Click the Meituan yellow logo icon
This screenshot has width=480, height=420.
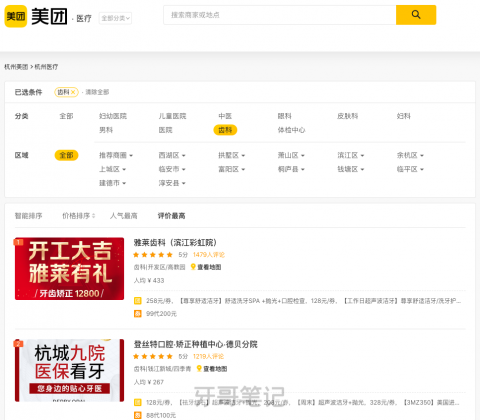pyautogui.click(x=16, y=16)
